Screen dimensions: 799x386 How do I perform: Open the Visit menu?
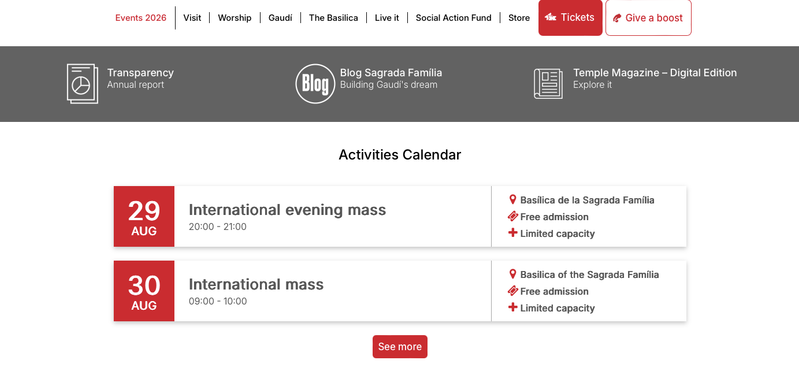[x=192, y=18]
